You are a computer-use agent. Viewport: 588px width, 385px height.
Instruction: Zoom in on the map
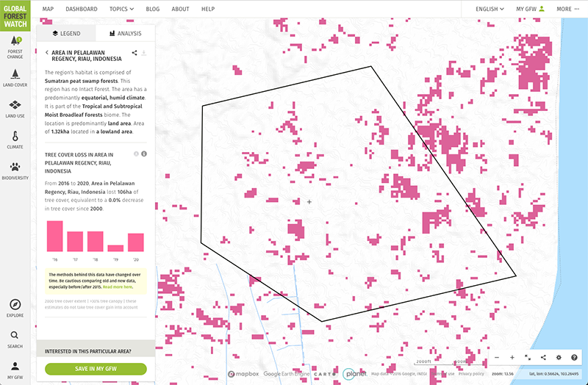(512, 357)
